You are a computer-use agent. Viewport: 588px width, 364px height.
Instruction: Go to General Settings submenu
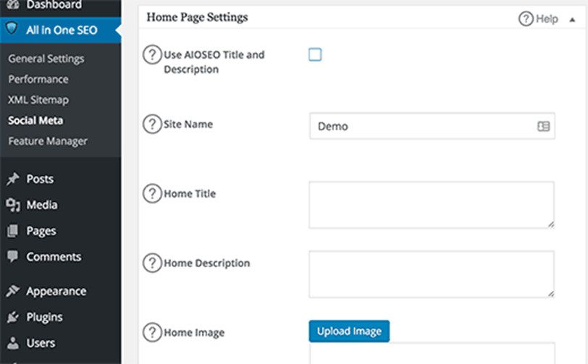click(46, 59)
